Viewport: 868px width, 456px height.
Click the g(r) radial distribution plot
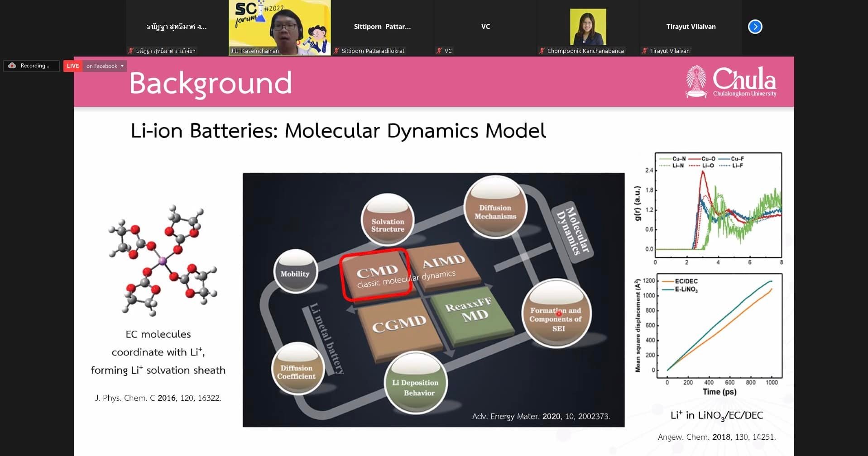point(708,209)
